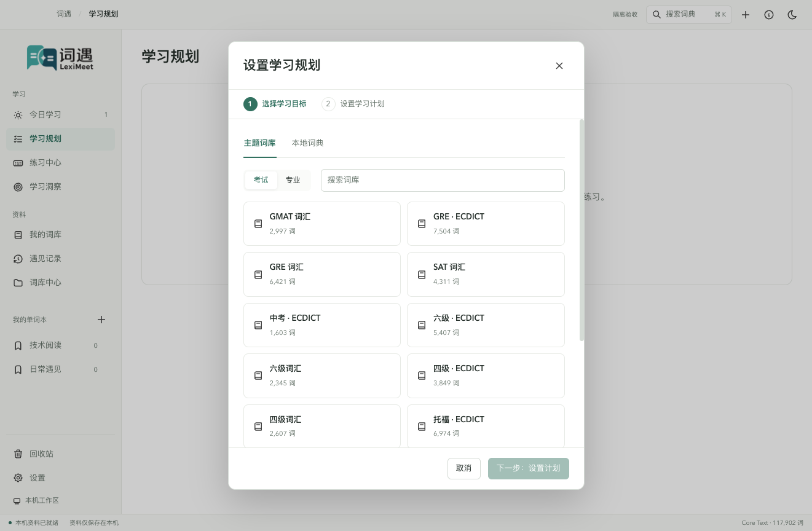Click the 取消 button

coord(464,468)
